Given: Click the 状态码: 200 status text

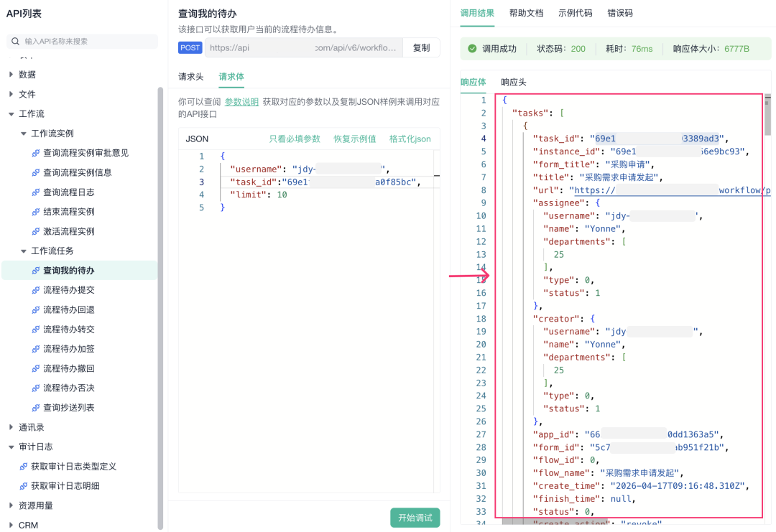Looking at the screenshot, I should tap(561, 48).
